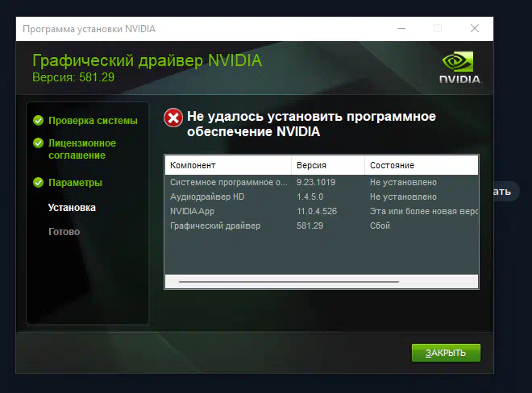Select the Лицензионное соглашение step

click(x=81, y=149)
